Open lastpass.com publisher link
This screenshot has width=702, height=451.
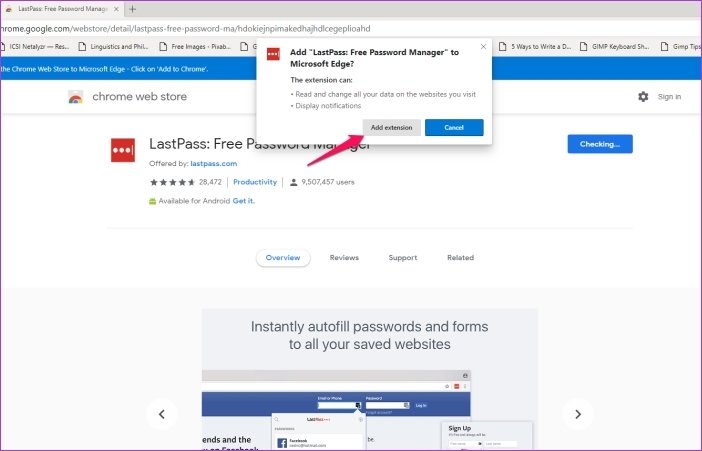(214, 163)
